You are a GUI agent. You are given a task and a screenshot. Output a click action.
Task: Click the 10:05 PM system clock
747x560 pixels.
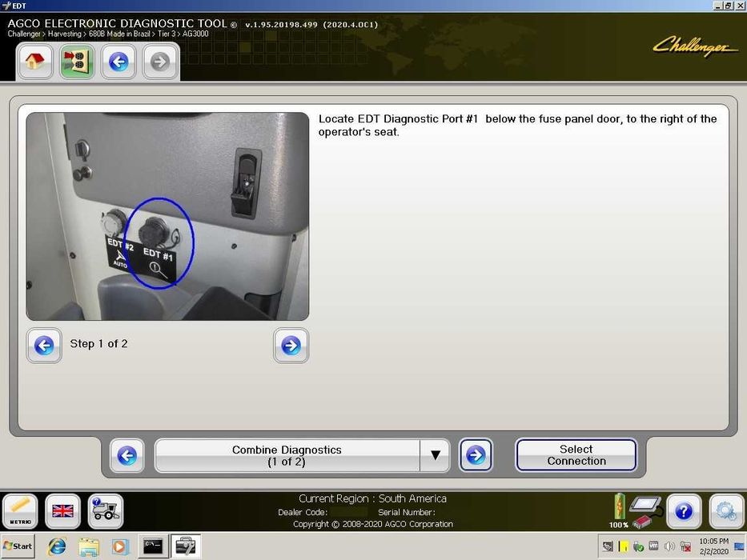713,546
